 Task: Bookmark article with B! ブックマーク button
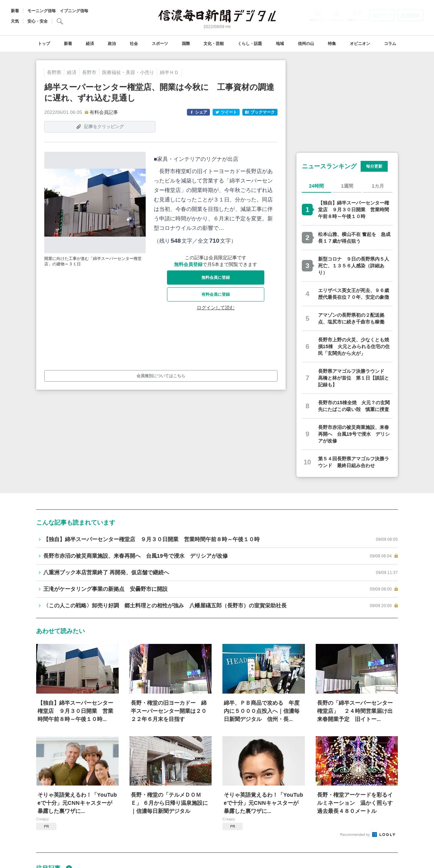coord(260,112)
